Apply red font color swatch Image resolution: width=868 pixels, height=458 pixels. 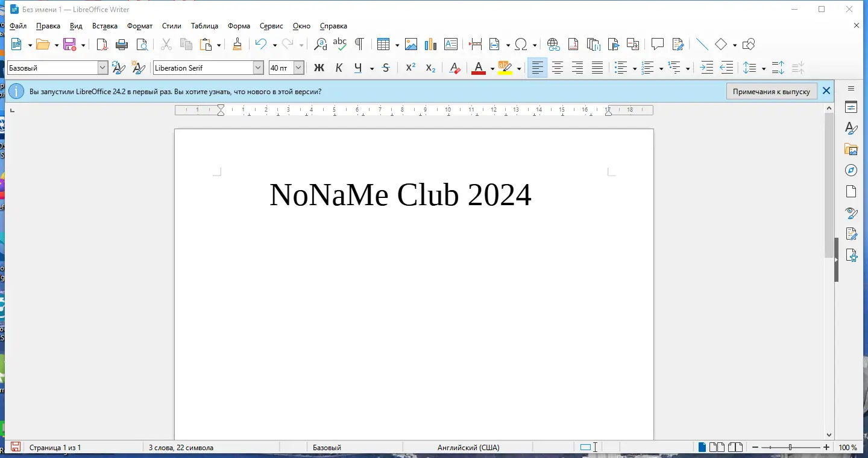pos(479,68)
